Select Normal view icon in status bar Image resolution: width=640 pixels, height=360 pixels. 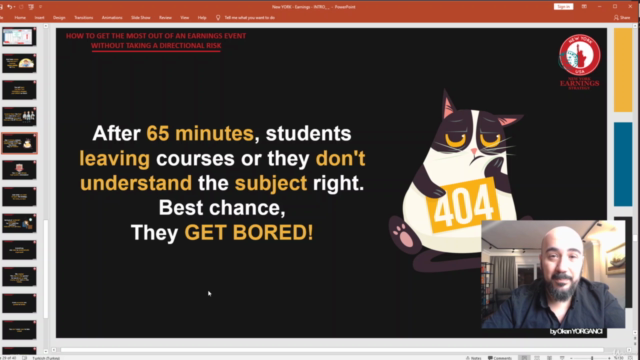(x=524, y=358)
